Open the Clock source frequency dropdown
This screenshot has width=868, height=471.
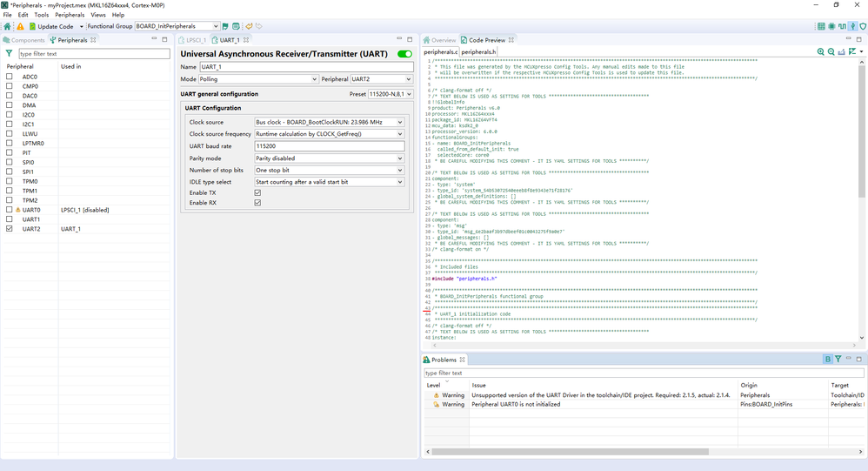tap(330, 134)
